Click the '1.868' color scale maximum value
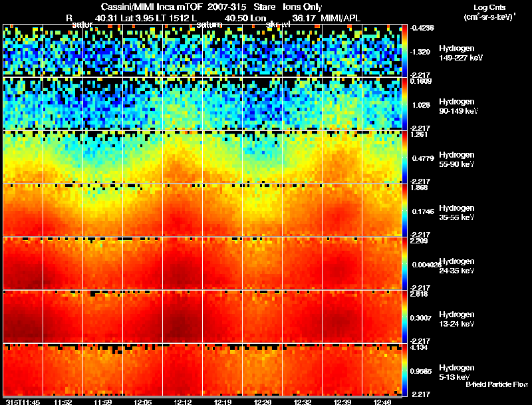Viewport: 532px width, 405px height. [419, 188]
